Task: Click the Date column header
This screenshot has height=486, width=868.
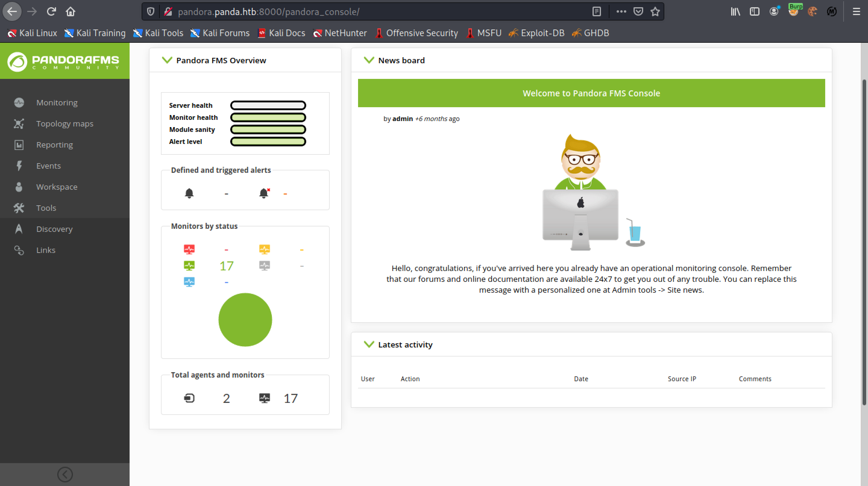Action: [x=581, y=379]
